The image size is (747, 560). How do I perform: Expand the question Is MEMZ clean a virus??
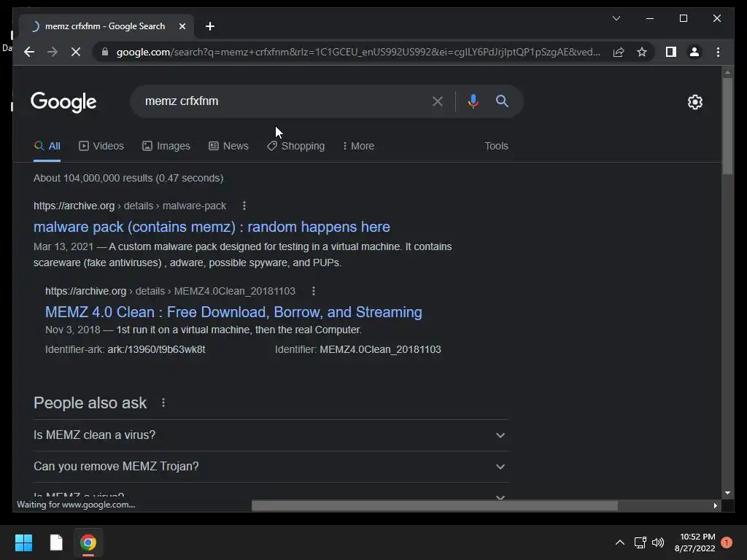coord(271,435)
